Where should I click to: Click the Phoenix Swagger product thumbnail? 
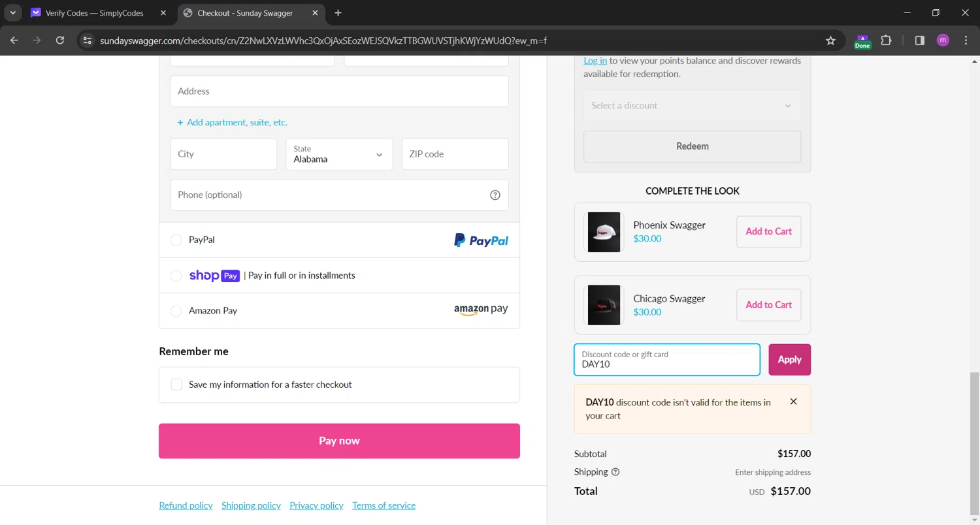pyautogui.click(x=604, y=232)
